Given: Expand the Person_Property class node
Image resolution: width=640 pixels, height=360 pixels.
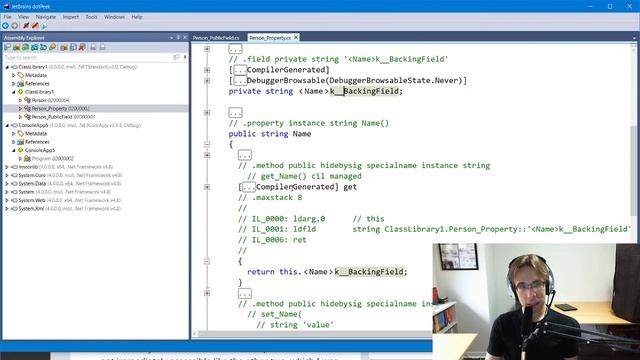Looking at the screenshot, I should 20,109.
